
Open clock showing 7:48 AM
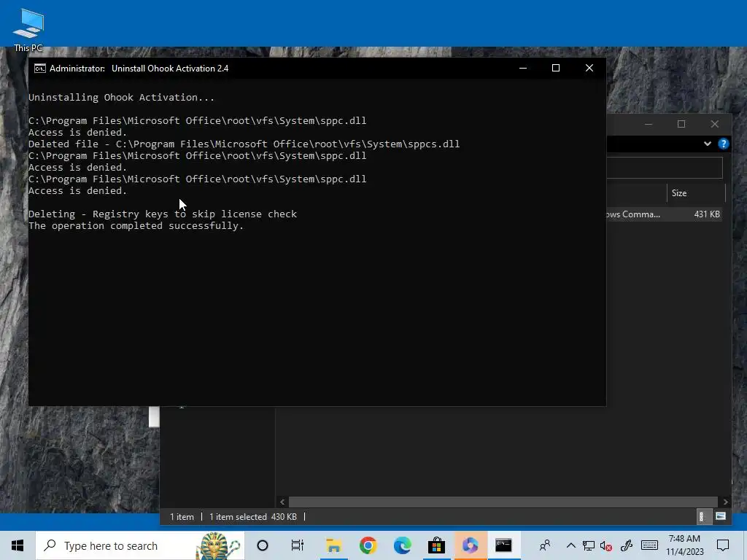[x=684, y=545]
